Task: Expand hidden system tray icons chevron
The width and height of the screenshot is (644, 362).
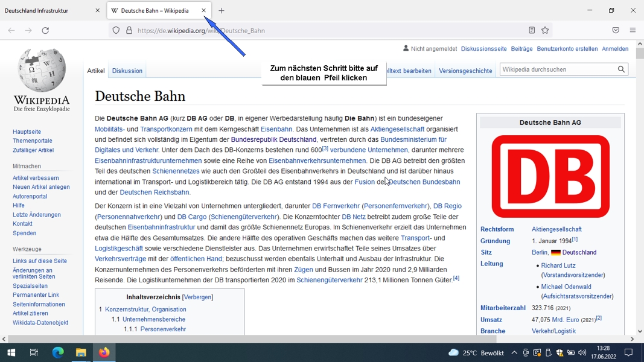Action: (x=514, y=352)
